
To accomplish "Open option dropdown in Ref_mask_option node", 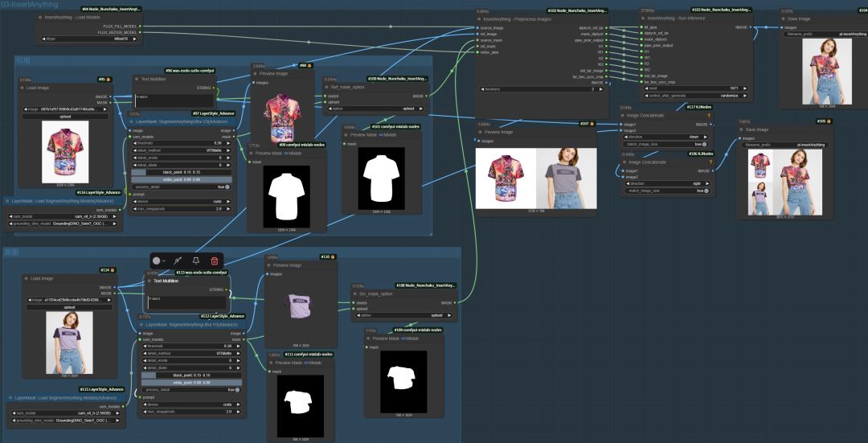I will pos(375,109).
